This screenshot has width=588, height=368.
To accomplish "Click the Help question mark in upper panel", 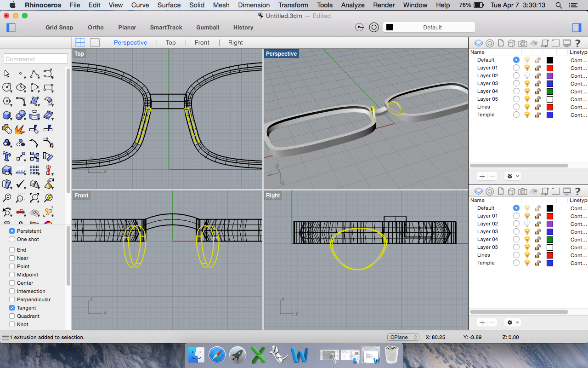I will (x=578, y=43).
